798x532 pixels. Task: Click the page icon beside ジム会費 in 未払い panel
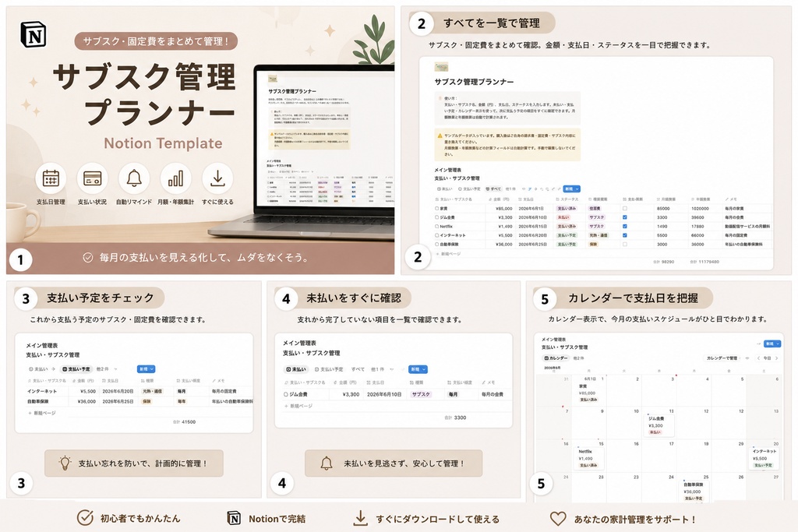coord(286,394)
